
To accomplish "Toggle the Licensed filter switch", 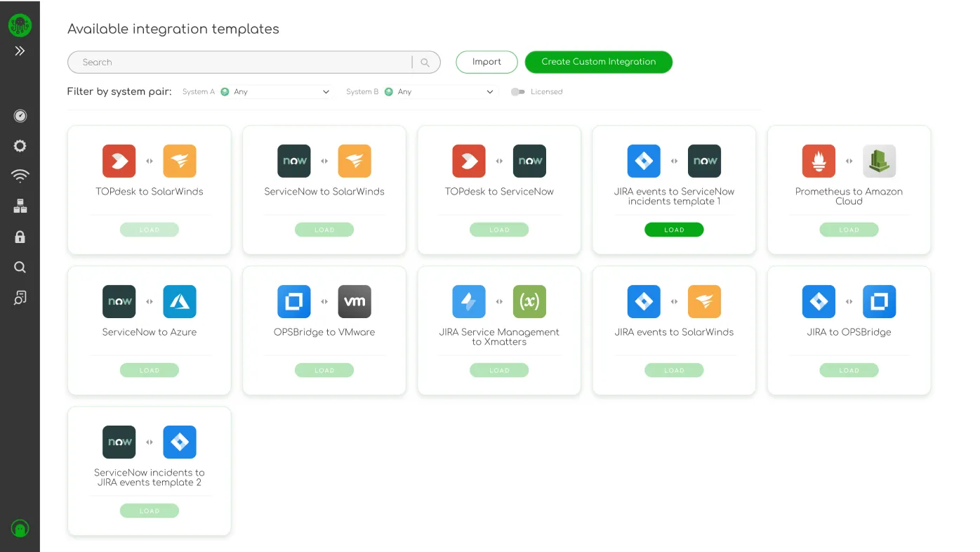I will 518,92.
